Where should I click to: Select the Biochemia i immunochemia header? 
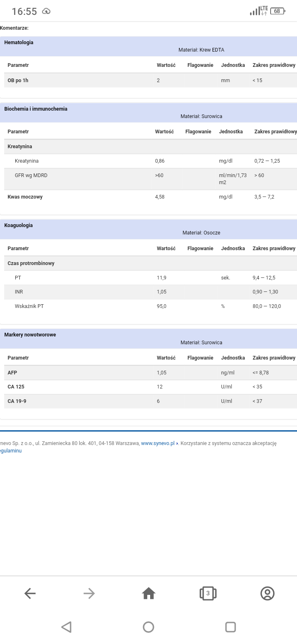click(36, 109)
